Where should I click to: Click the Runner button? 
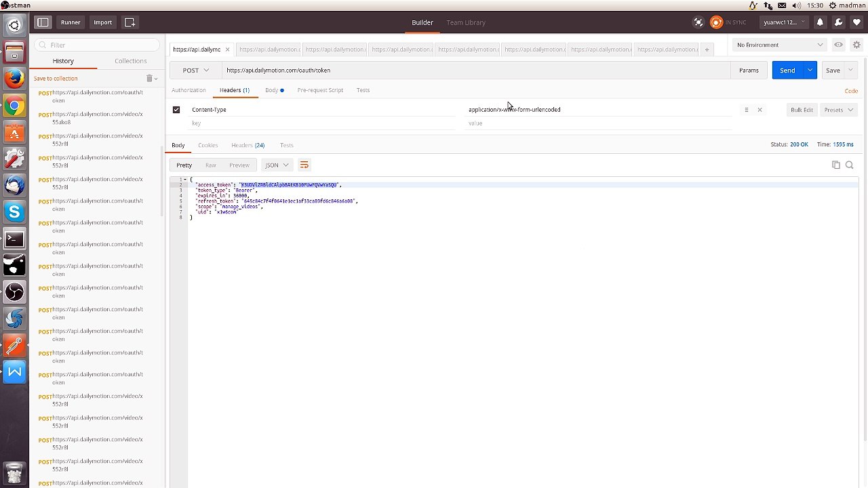tap(71, 22)
